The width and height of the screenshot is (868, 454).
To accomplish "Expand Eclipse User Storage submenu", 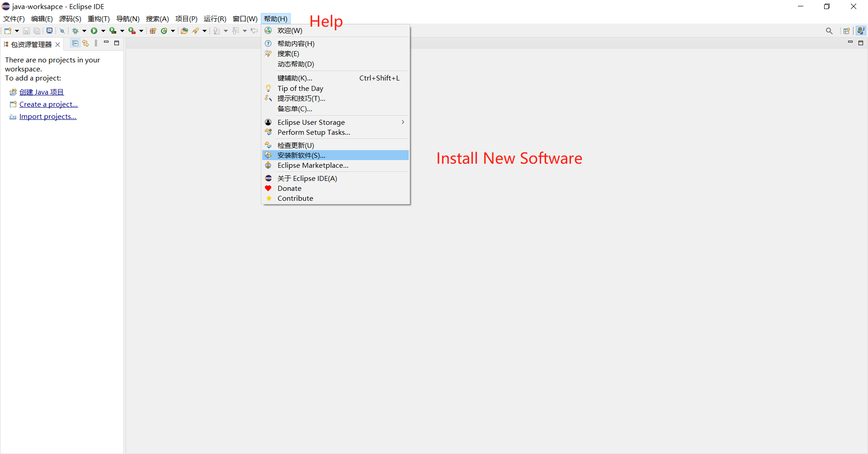I will pos(335,122).
